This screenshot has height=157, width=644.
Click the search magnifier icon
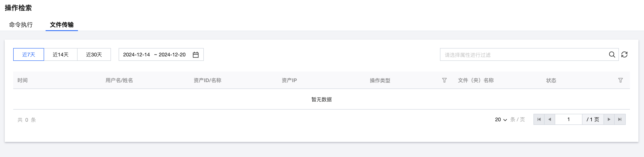[x=612, y=54]
